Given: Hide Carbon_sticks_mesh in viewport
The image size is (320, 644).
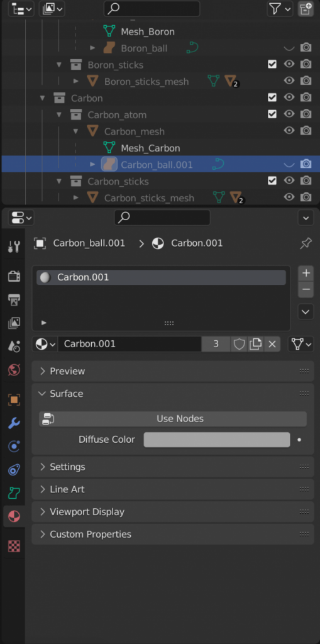Looking at the screenshot, I should tap(289, 197).
